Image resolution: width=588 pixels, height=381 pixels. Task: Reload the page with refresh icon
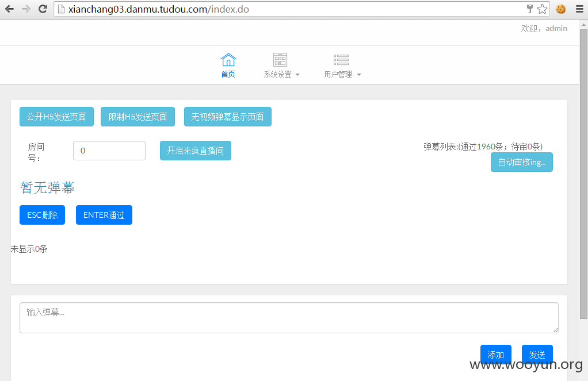(x=43, y=9)
